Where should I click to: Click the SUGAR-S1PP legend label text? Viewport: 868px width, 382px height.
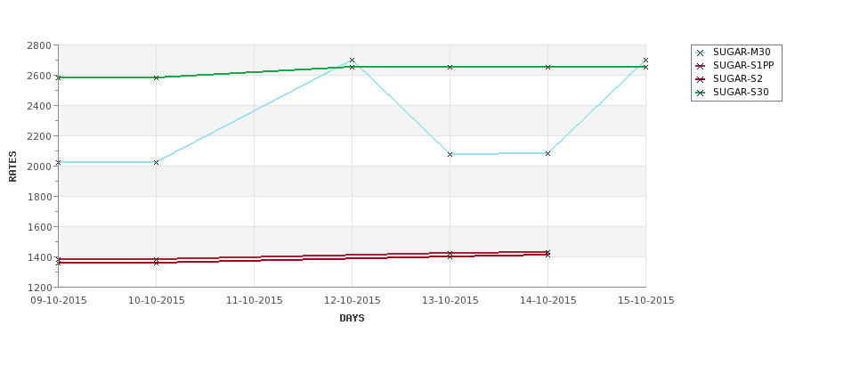coord(743,66)
